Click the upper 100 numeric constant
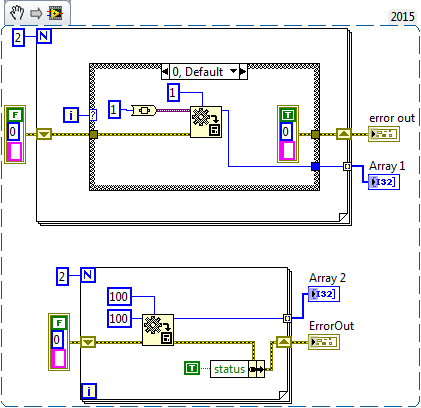Screen dimensions: 421x408 pos(119,297)
